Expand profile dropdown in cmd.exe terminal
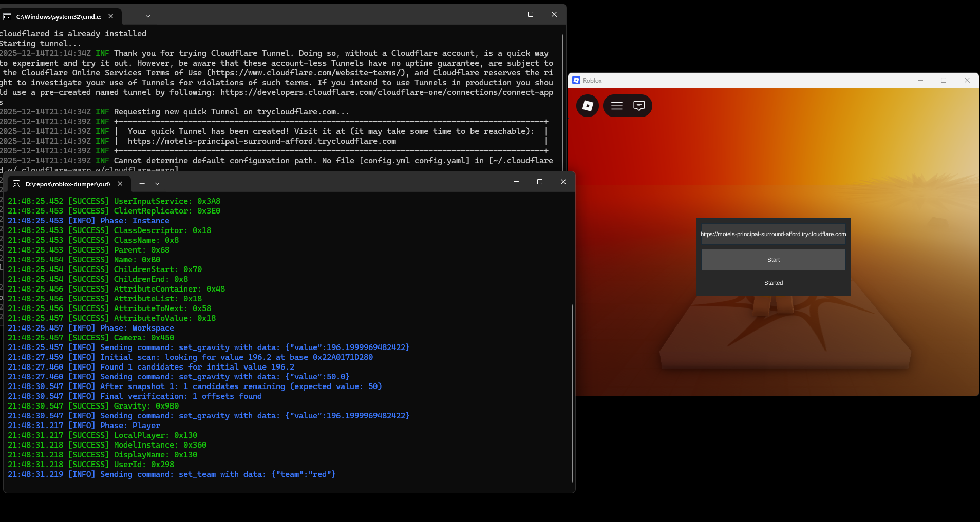 point(148,16)
